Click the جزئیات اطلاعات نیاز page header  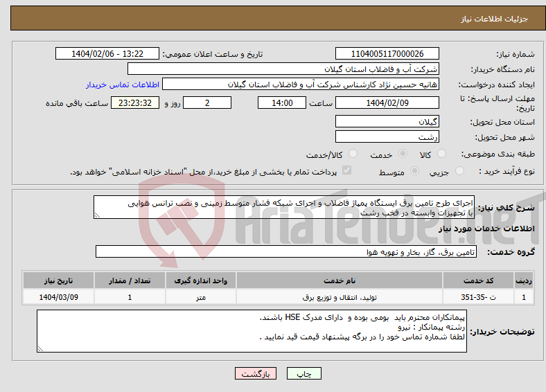(495, 19)
